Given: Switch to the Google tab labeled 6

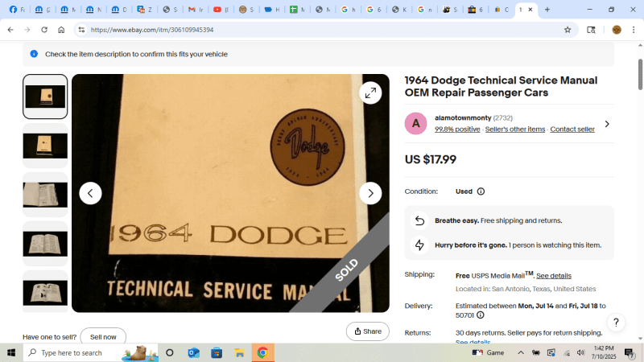Looking at the screenshot, I should tap(374, 10).
